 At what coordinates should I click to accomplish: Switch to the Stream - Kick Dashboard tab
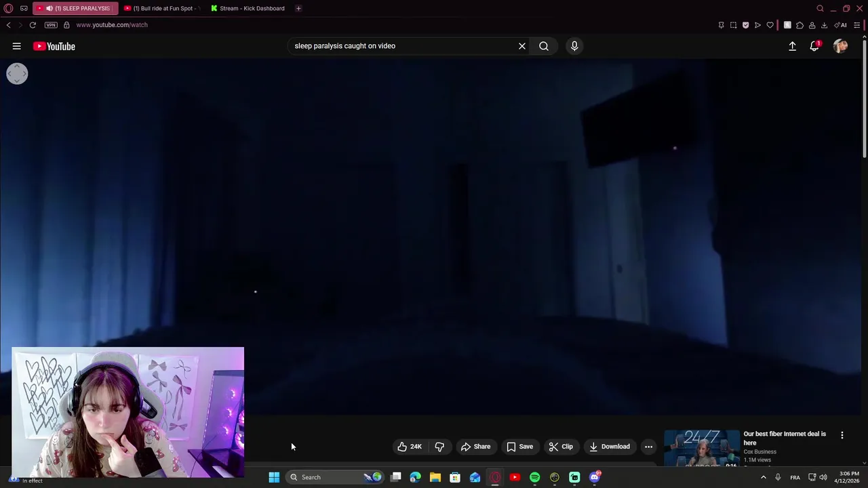tap(248, 8)
